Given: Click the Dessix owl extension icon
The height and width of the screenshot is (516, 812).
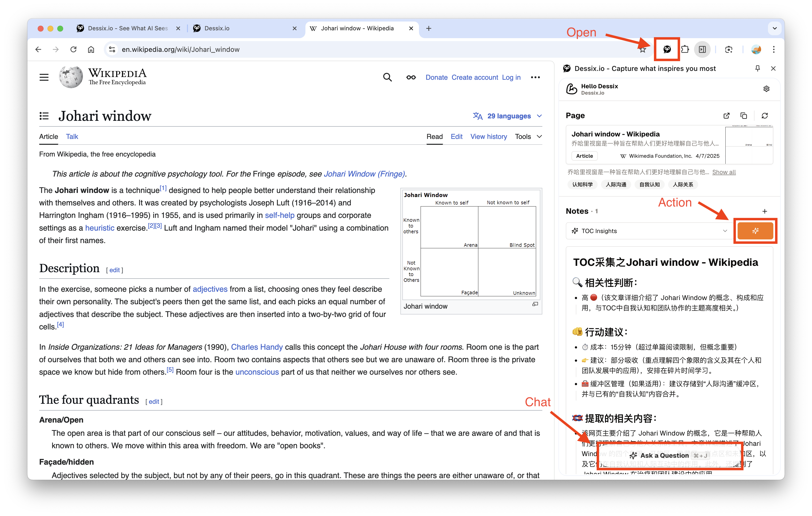Looking at the screenshot, I should (x=667, y=50).
